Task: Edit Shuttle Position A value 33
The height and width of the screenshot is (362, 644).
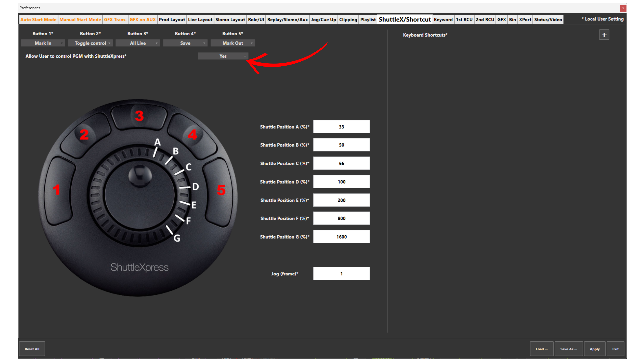Action: pyautogui.click(x=341, y=127)
